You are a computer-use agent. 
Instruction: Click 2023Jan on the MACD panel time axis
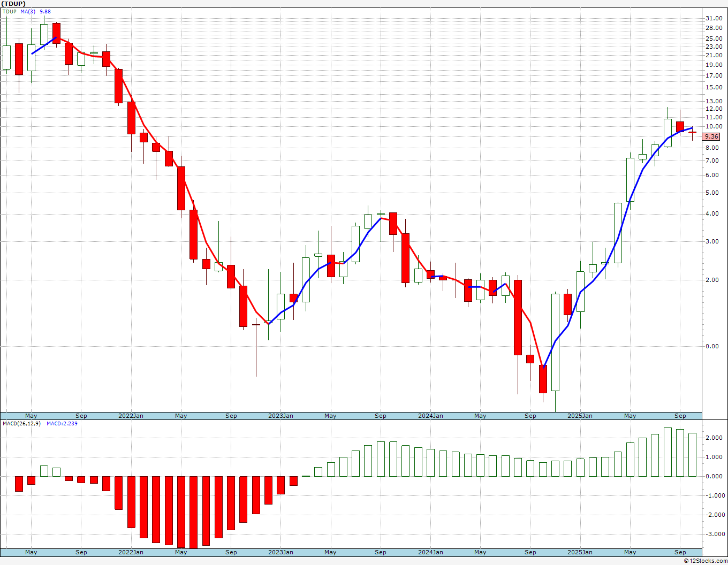pyautogui.click(x=281, y=552)
